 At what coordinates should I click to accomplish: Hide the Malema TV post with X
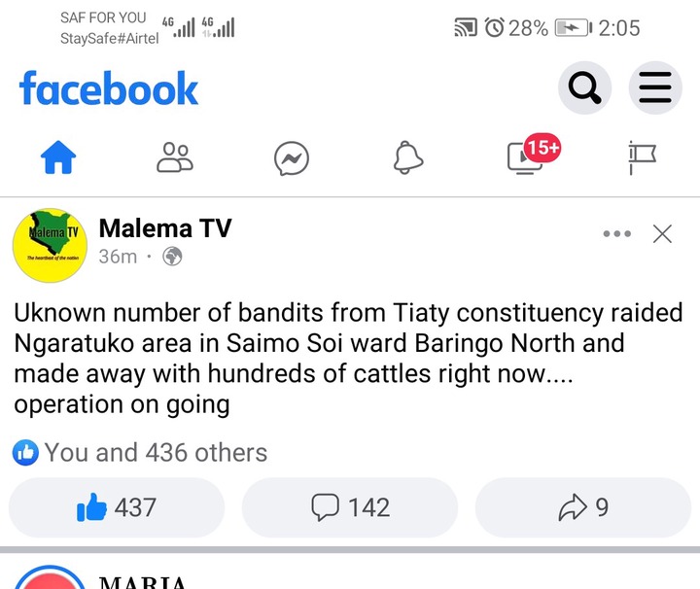[x=662, y=234]
